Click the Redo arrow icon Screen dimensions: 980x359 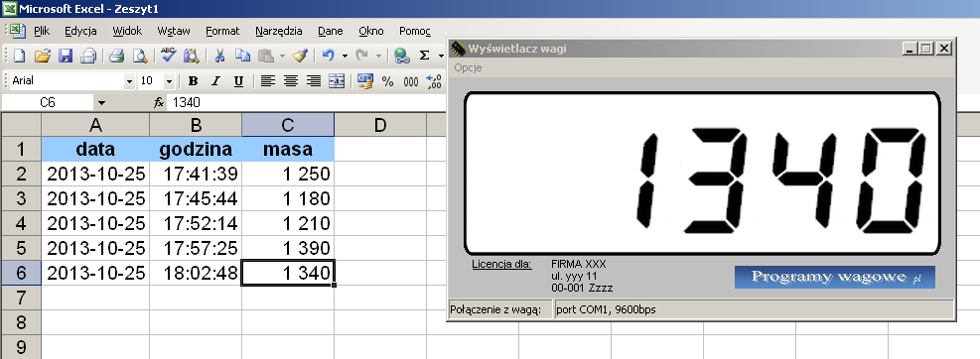coord(361,56)
